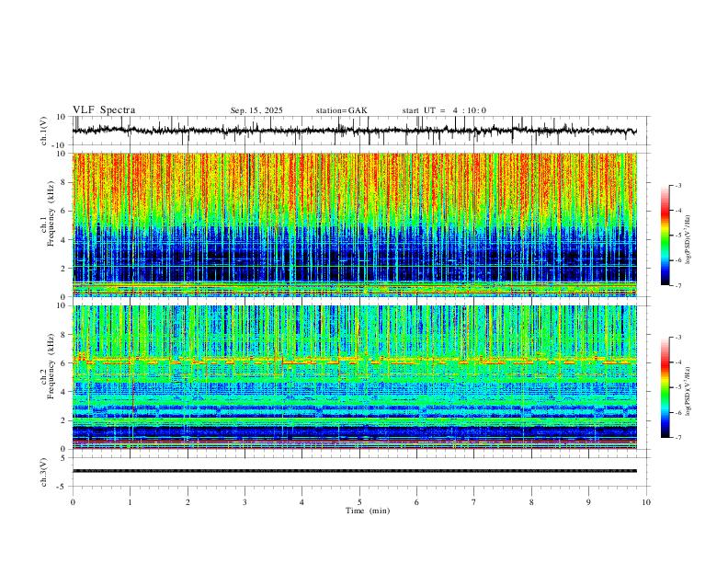The image size is (728, 563).
Task: Click the 'ch.1(V)' waveform axis label
Action: tap(44, 131)
